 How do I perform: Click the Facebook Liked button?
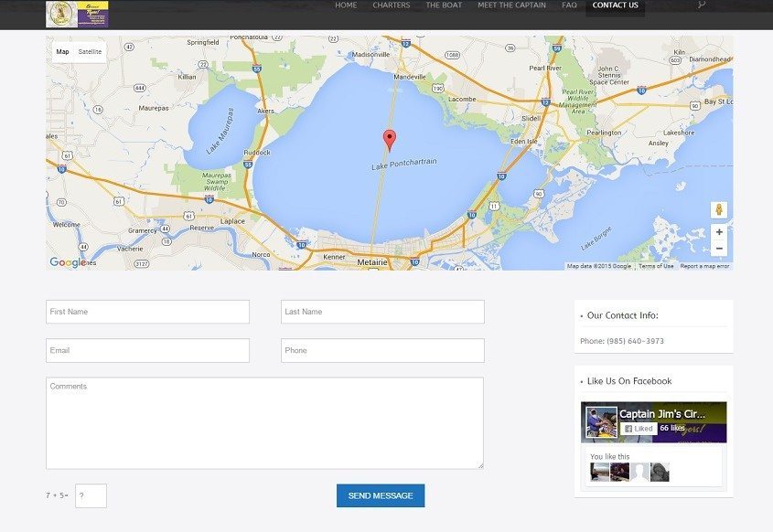coord(639,429)
